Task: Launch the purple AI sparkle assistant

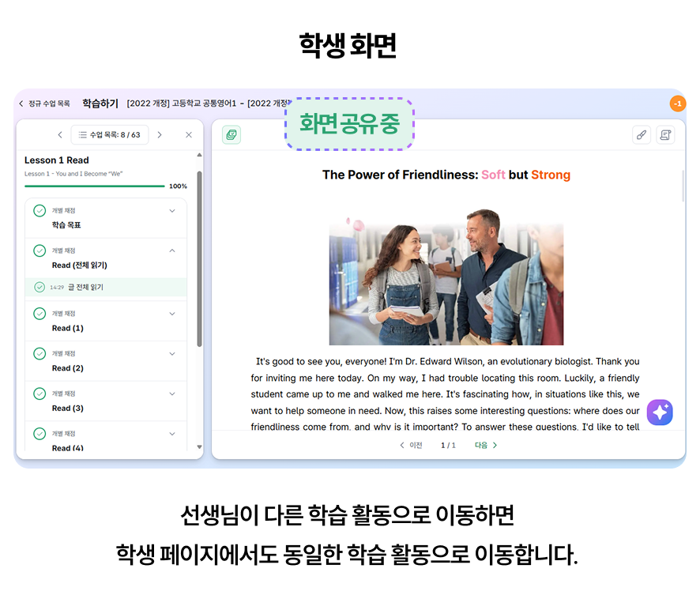Action: pyautogui.click(x=660, y=412)
